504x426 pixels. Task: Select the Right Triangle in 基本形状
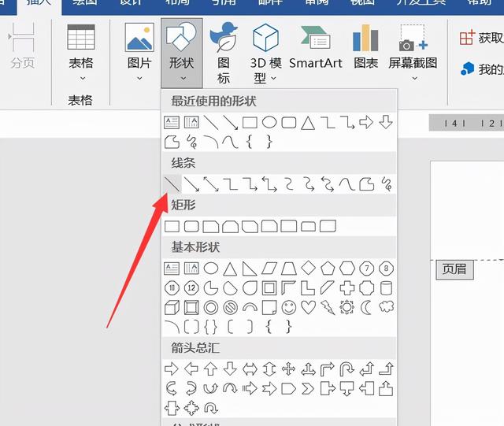point(250,269)
